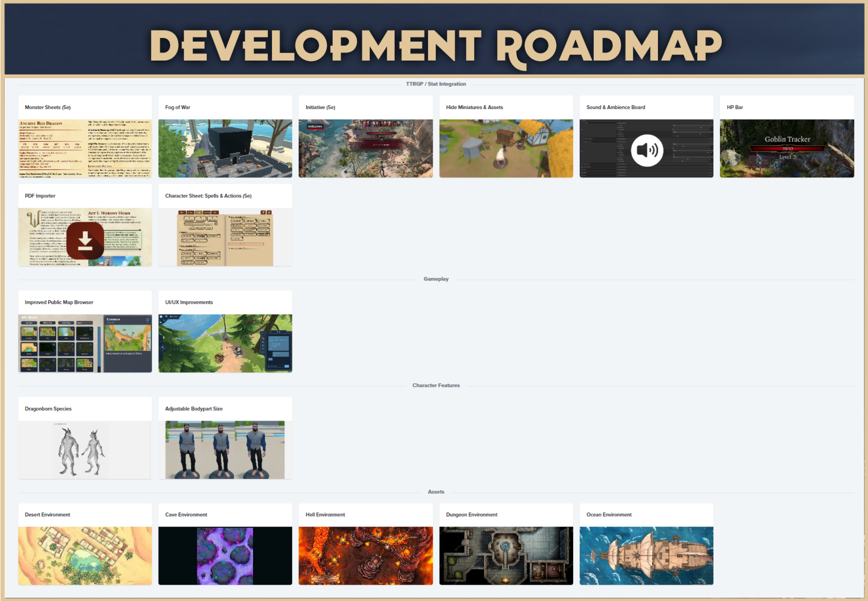868x601 pixels.
Task: Click the Development Roadmap banner title
Action: click(435, 46)
